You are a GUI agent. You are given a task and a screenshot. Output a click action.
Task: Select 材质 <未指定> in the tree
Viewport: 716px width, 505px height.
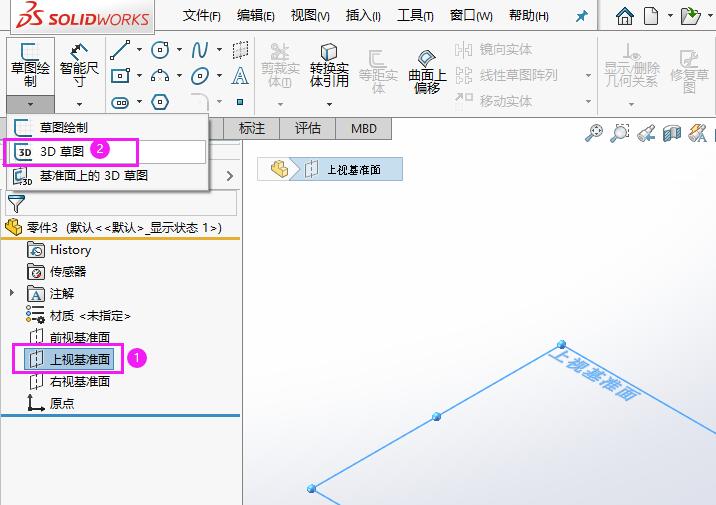pos(78,315)
